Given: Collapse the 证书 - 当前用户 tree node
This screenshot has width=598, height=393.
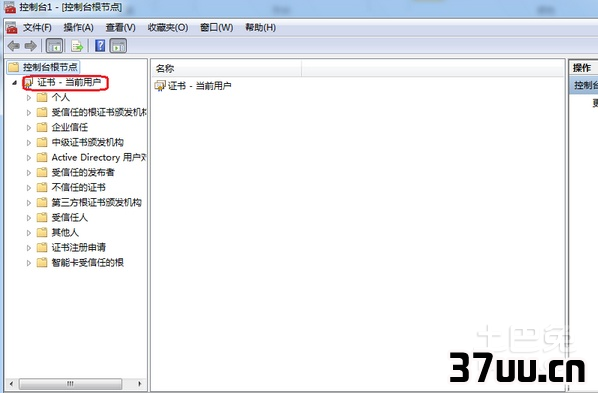Looking at the screenshot, I should click(14, 82).
